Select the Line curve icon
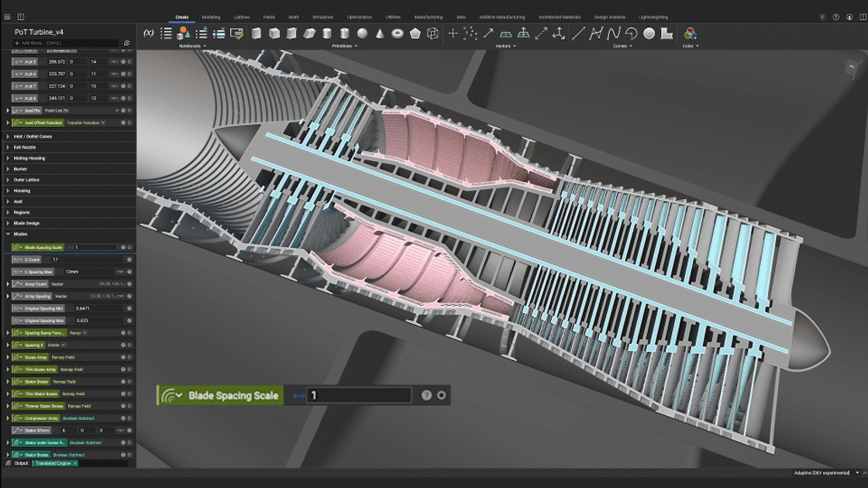868x488 pixels. coord(578,33)
